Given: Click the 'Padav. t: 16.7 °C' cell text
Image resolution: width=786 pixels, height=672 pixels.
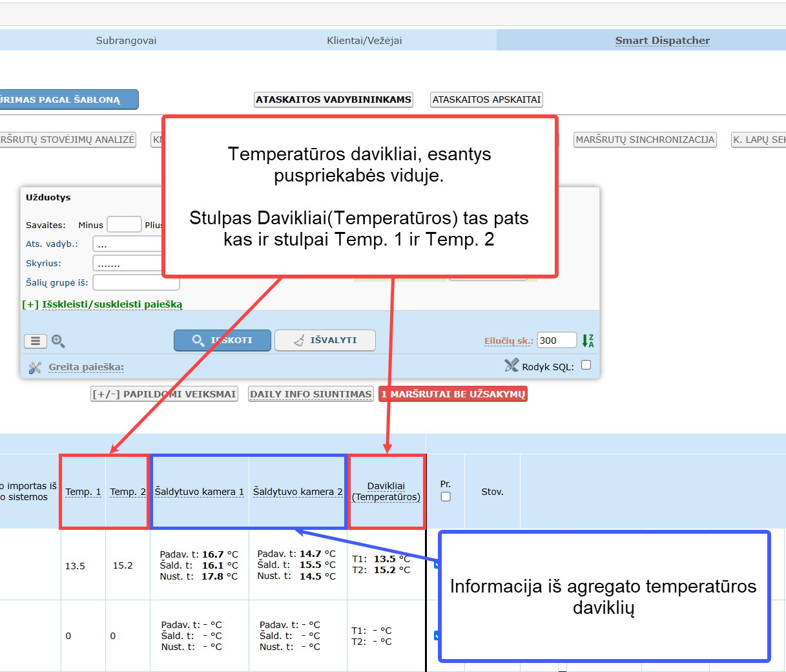Looking at the screenshot, I should pyautogui.click(x=199, y=554).
